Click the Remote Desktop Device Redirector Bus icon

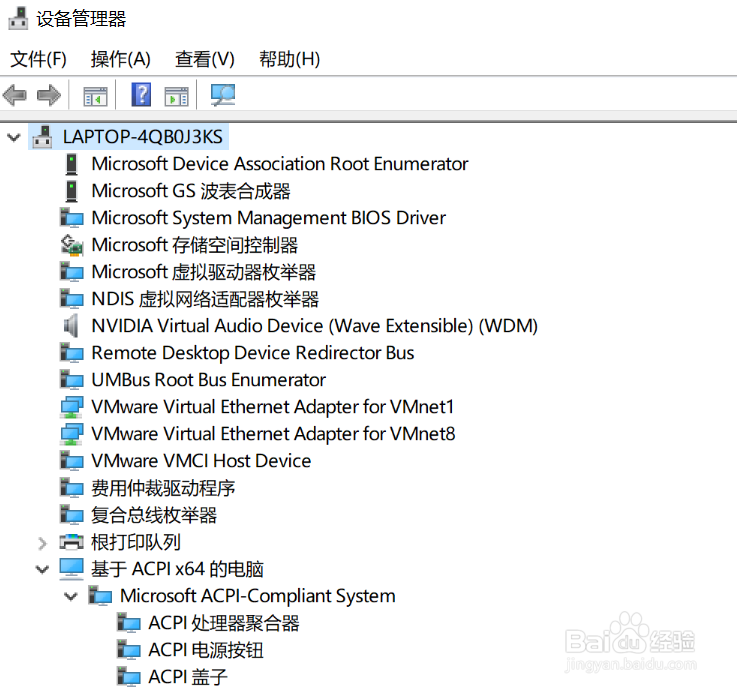[x=72, y=353]
